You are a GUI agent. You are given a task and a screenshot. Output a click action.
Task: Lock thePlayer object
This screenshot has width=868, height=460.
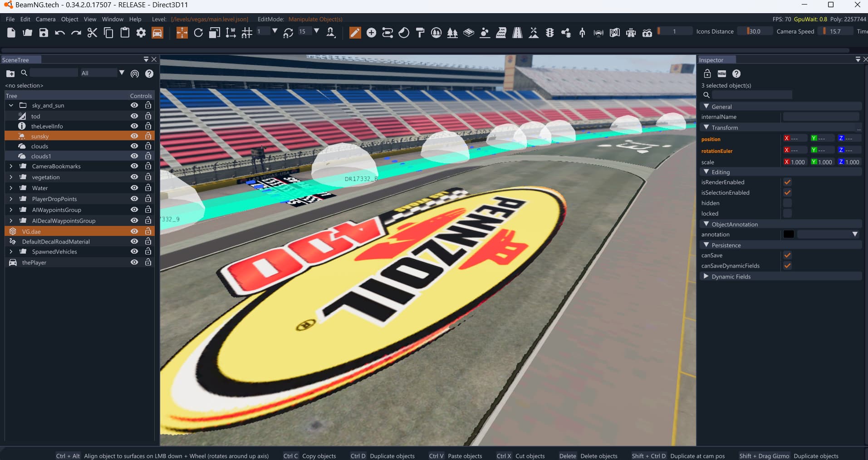[x=148, y=262]
